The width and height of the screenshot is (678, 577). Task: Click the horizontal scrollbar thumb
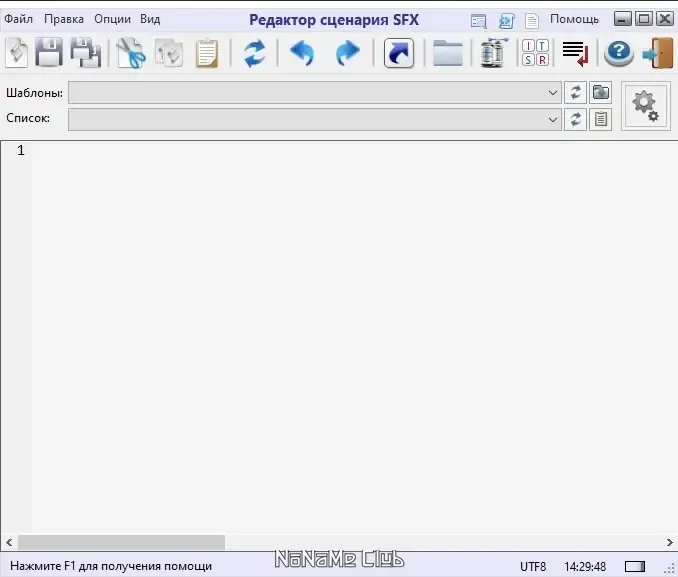(122, 542)
